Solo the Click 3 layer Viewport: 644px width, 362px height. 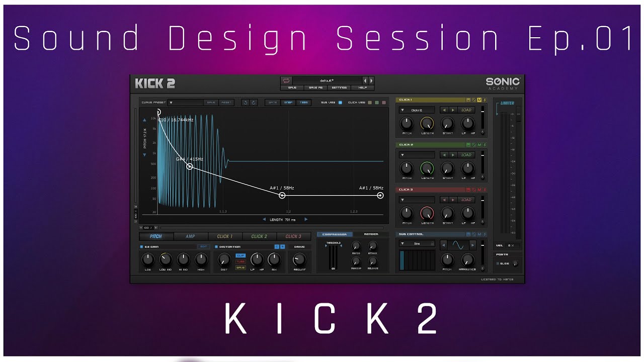coord(485,190)
